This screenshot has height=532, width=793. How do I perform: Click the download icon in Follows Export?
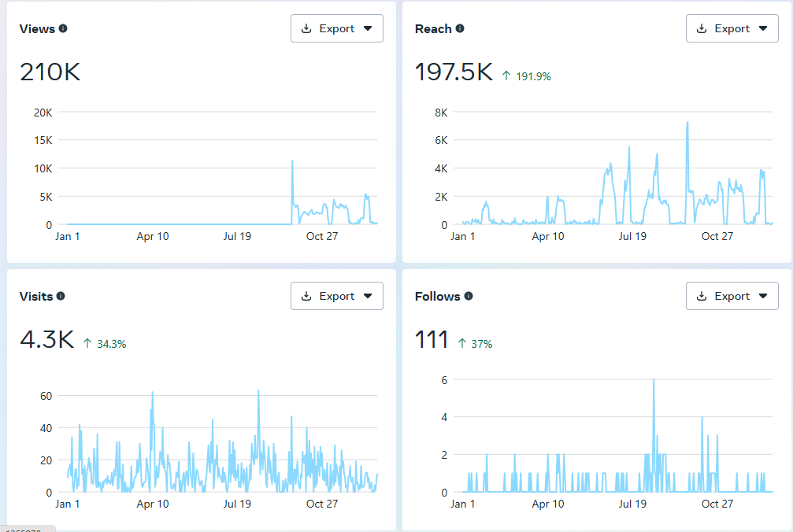[702, 296]
